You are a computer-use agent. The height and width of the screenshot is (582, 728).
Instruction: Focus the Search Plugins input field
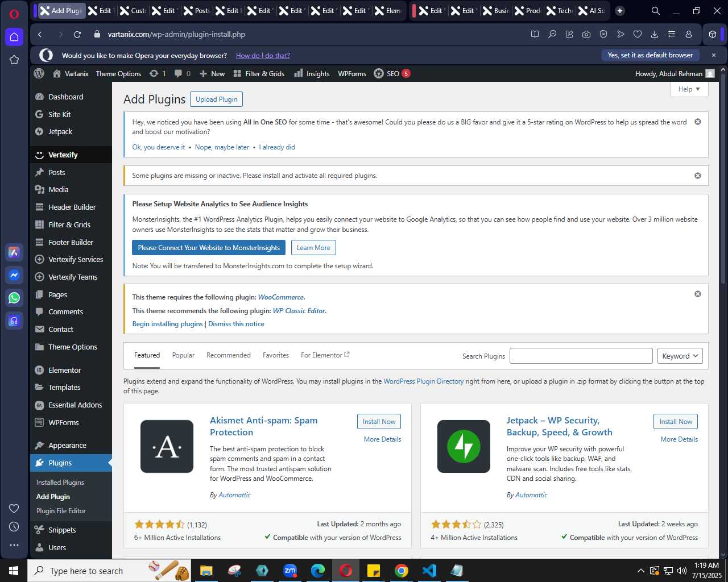pyautogui.click(x=581, y=356)
